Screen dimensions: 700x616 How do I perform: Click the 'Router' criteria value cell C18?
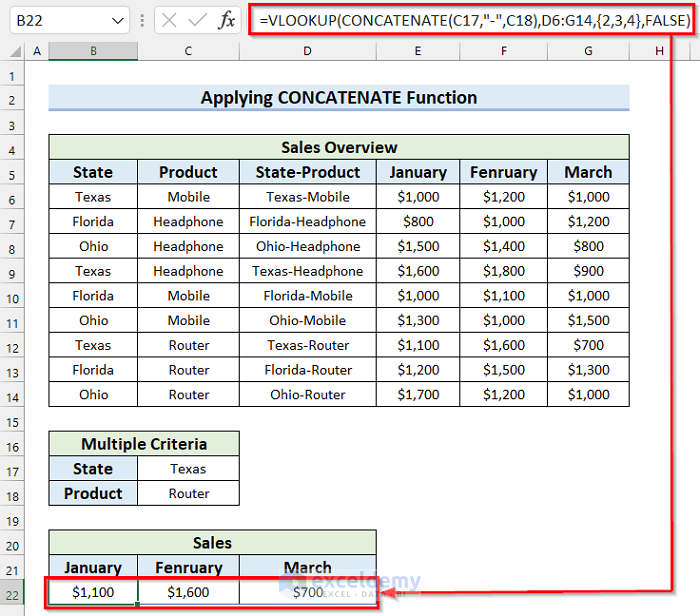pyautogui.click(x=188, y=493)
